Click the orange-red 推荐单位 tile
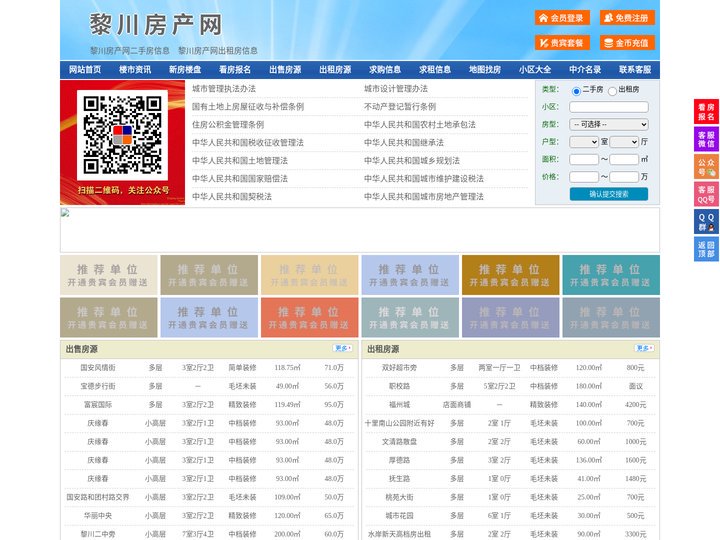Screen dimensions: 720x540 click(x=309, y=317)
